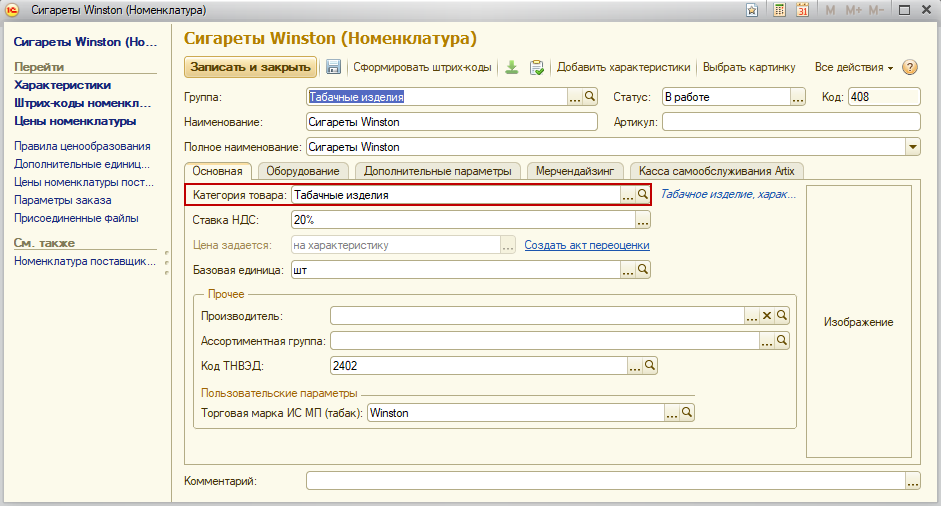Expand Полное наименование dropdown arrow
Image resolution: width=941 pixels, height=506 pixels.
[913, 147]
